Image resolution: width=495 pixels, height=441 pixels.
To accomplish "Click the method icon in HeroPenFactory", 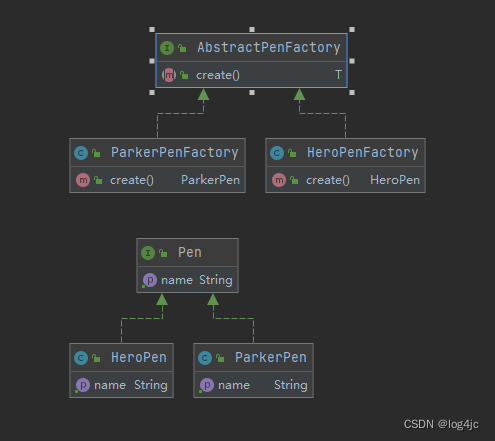I will tap(279, 180).
